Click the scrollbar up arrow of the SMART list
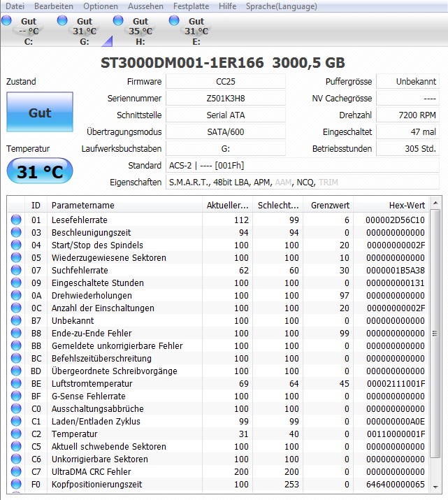 [x=435, y=203]
